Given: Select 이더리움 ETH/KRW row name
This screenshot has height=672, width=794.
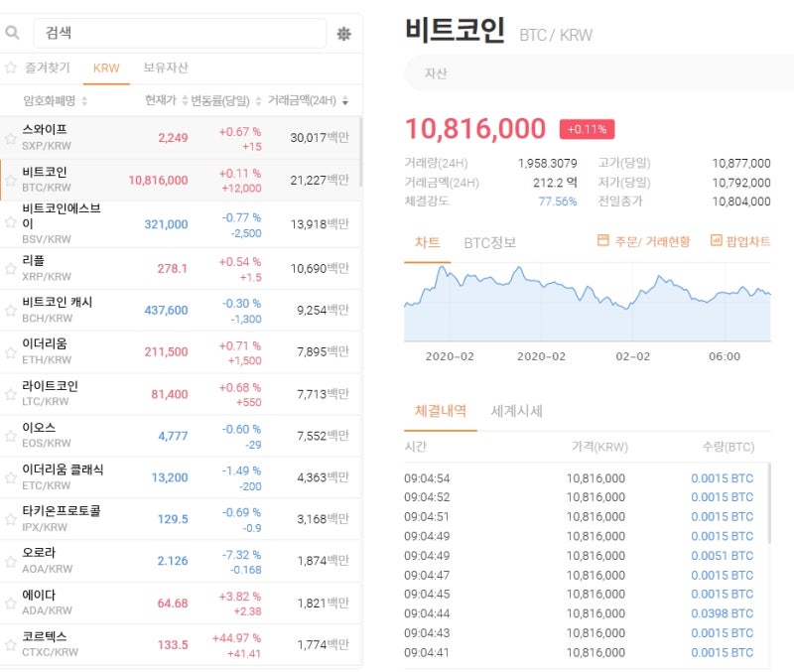Looking at the screenshot, I should [47, 351].
